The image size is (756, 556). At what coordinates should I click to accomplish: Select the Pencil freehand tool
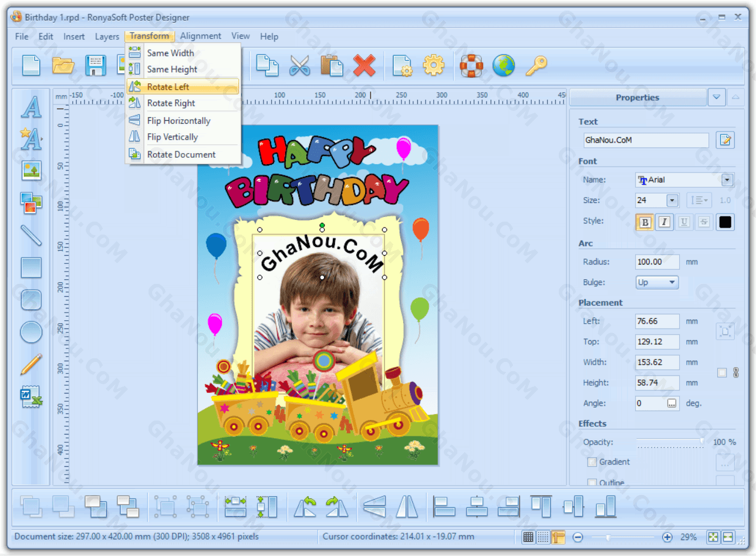(x=31, y=364)
